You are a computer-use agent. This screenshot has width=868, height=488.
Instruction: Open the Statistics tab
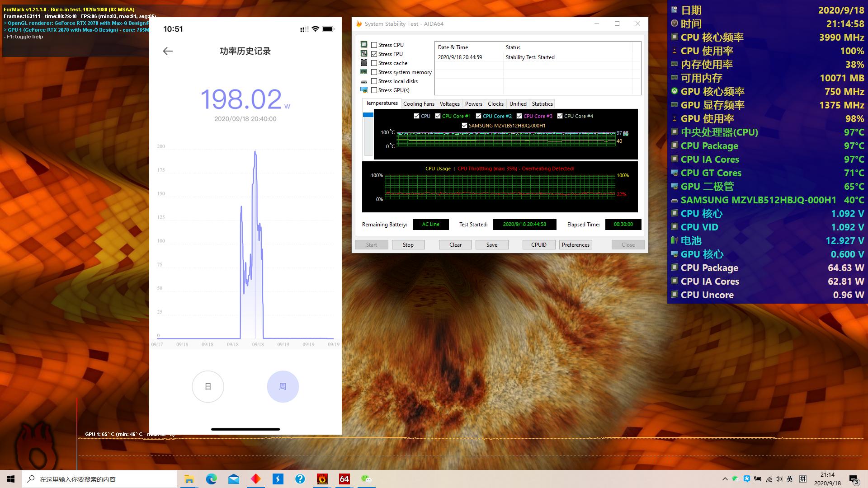(542, 104)
